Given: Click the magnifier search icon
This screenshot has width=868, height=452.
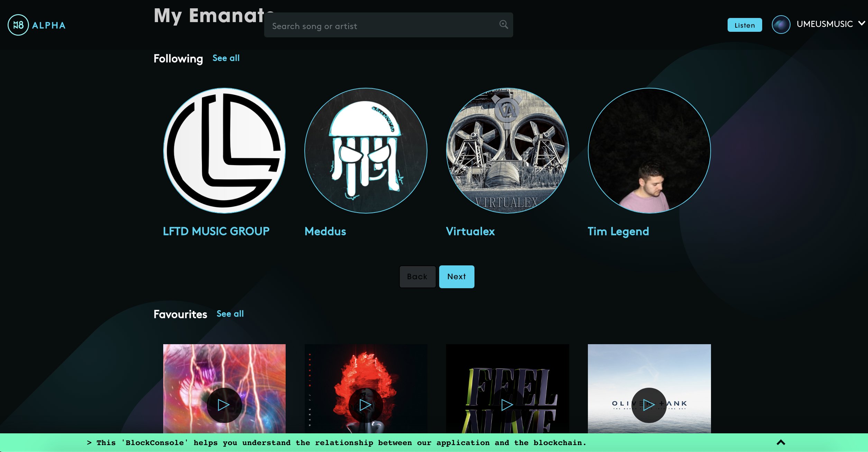Looking at the screenshot, I should (x=504, y=24).
